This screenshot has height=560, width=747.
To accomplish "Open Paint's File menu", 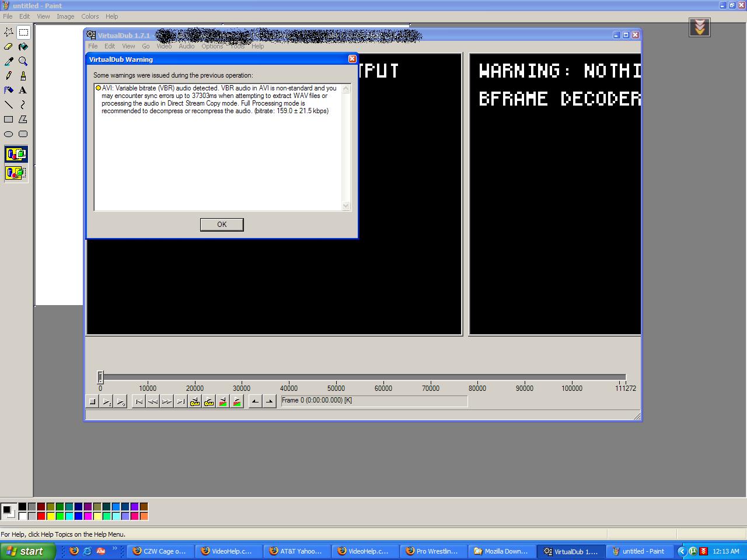I will (x=8, y=16).
